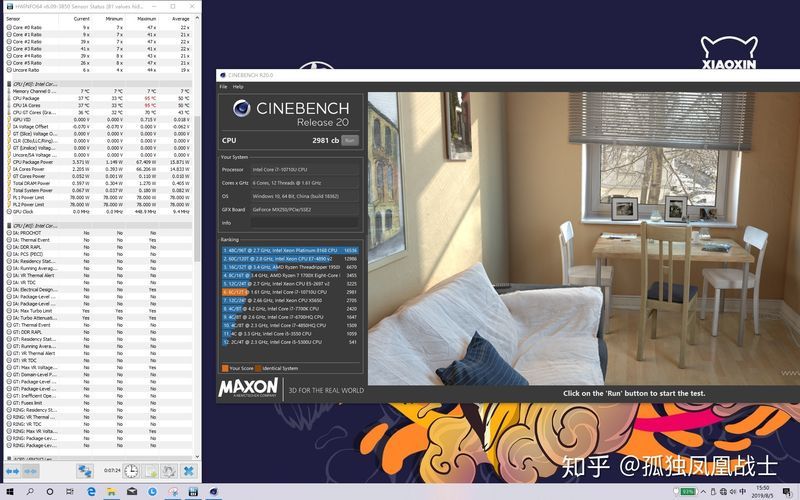
Task: Reset sensor values with the clock icon
Action: (x=131, y=471)
